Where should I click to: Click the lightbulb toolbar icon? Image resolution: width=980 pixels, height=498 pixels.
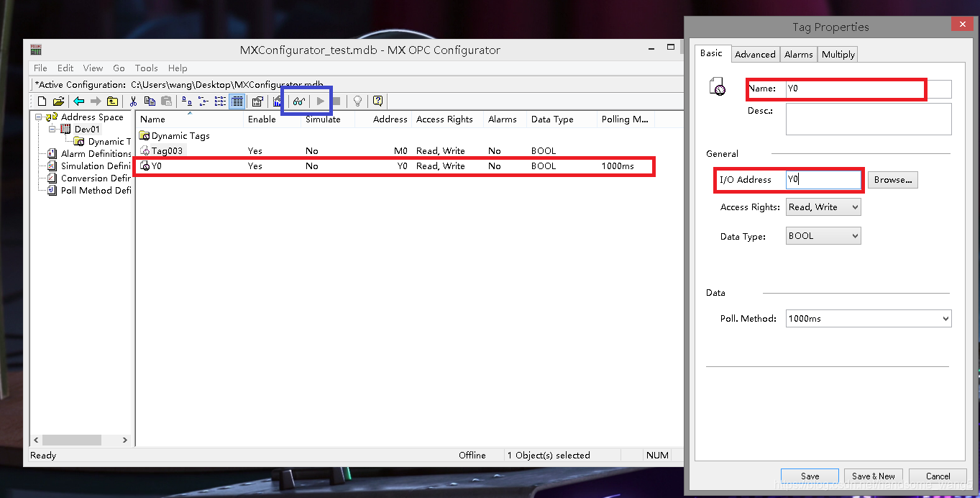pyautogui.click(x=357, y=101)
